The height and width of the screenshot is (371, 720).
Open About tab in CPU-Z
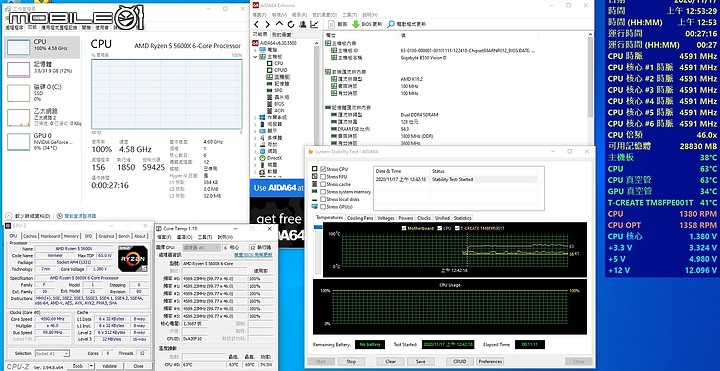pyautogui.click(x=140, y=236)
